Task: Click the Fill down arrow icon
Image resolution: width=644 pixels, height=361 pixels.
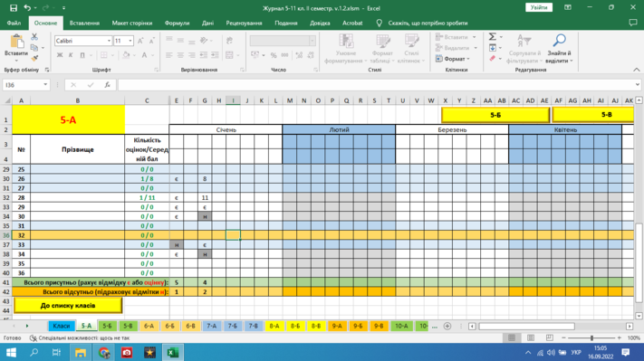Action: click(x=493, y=48)
